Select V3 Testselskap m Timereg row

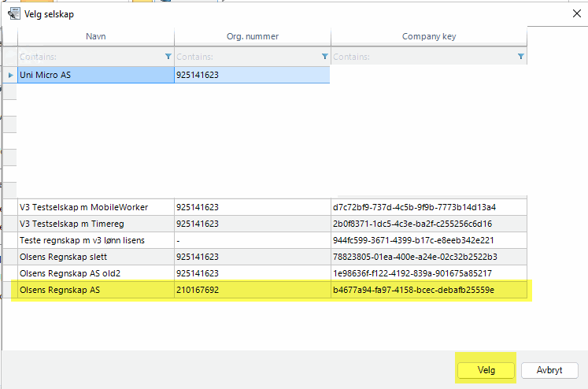click(x=94, y=224)
